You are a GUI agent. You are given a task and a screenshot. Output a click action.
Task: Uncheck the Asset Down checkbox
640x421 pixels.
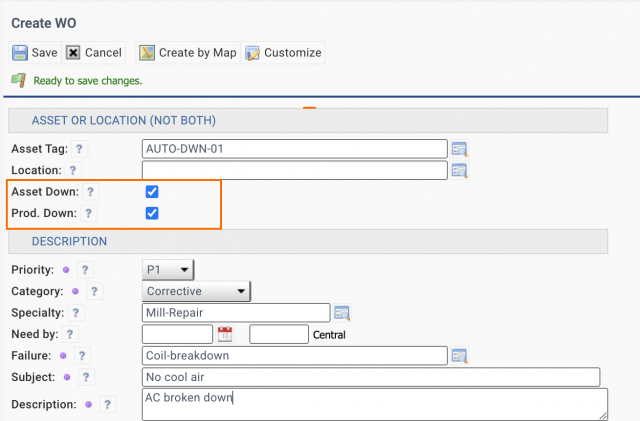pyautogui.click(x=152, y=191)
